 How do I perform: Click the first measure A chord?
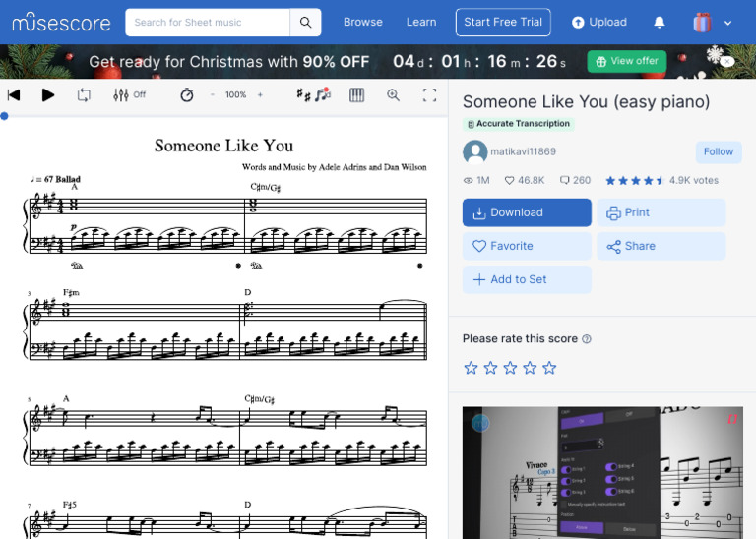pos(74,187)
